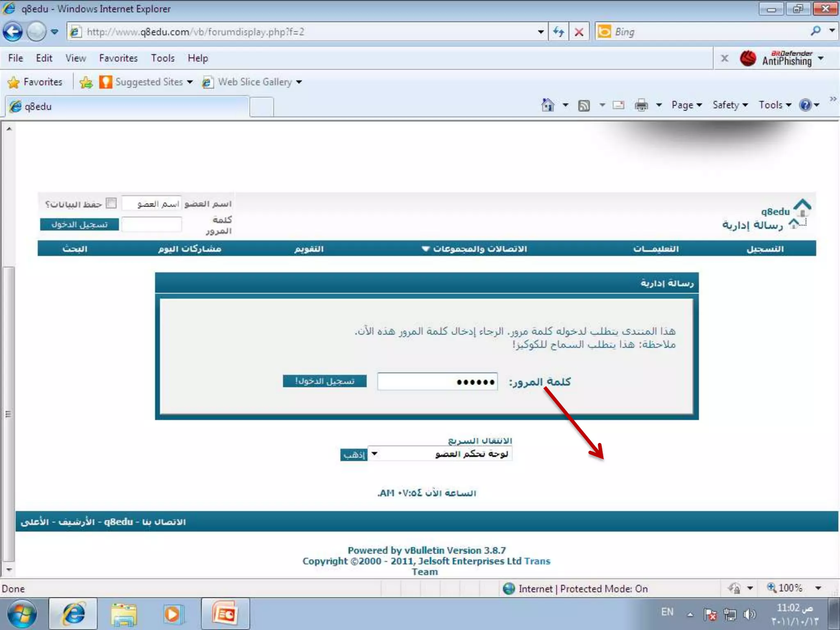Click the Favorites star button
The image size is (840, 630).
(x=35, y=82)
